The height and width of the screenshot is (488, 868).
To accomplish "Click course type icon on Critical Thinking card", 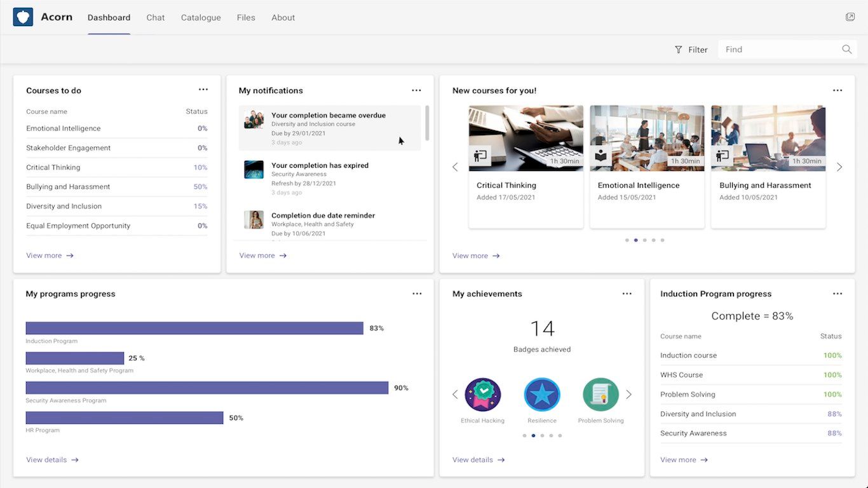I will click(480, 156).
